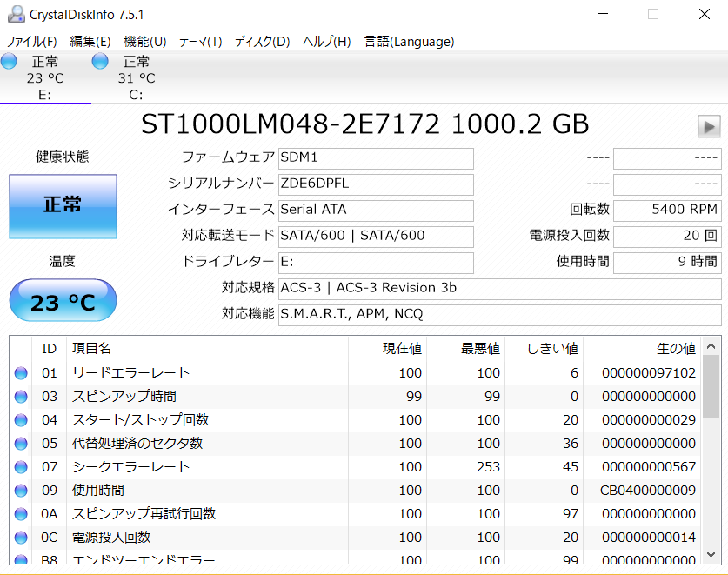Screen dimensions: 728x575
Task: Click the 最悪値 column header
Action: (465, 348)
